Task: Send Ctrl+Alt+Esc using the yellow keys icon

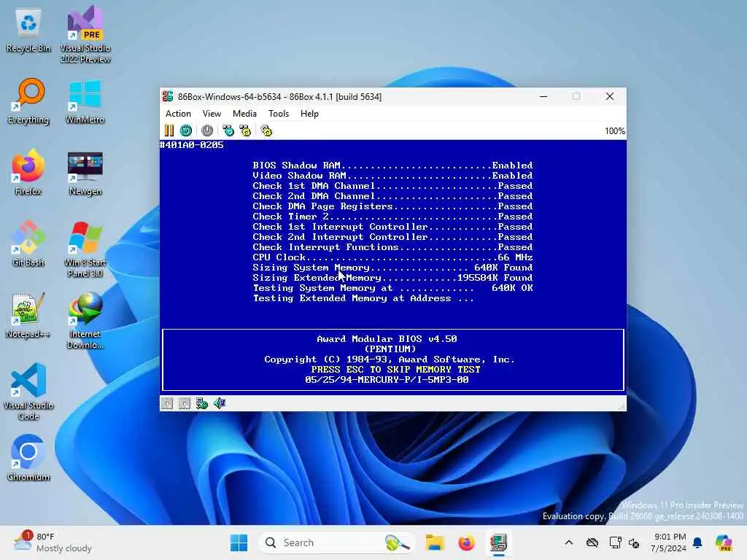Action: (x=245, y=131)
